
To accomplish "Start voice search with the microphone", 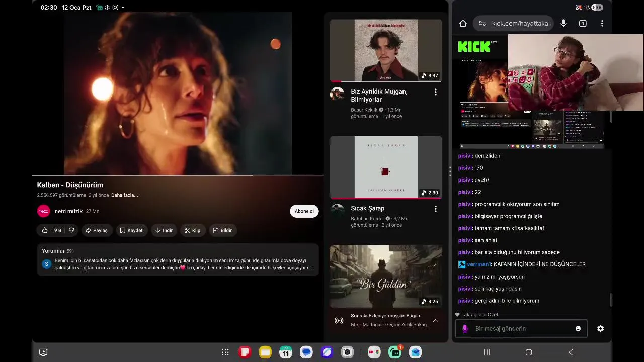I will (563, 23).
